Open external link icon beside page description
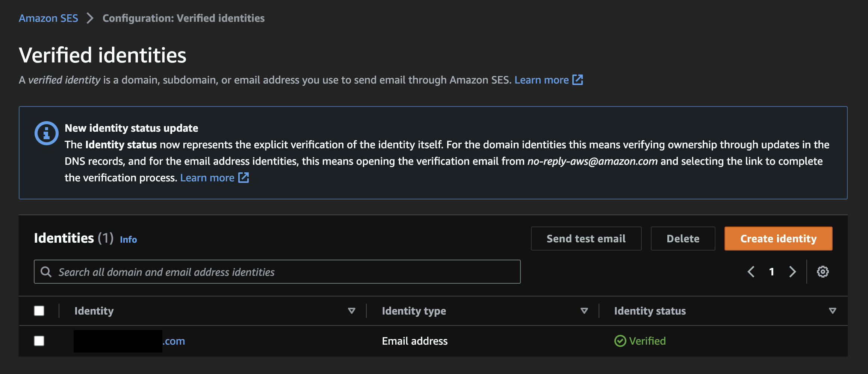 (x=578, y=80)
